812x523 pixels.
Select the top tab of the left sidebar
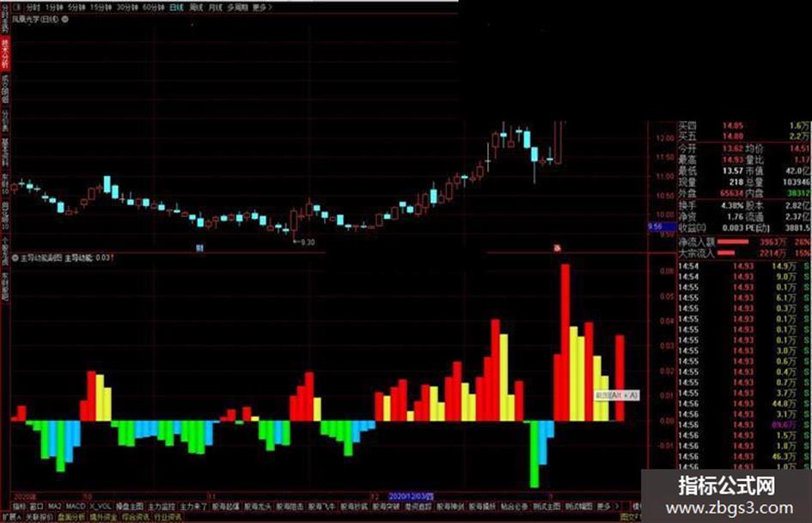pos(4,21)
